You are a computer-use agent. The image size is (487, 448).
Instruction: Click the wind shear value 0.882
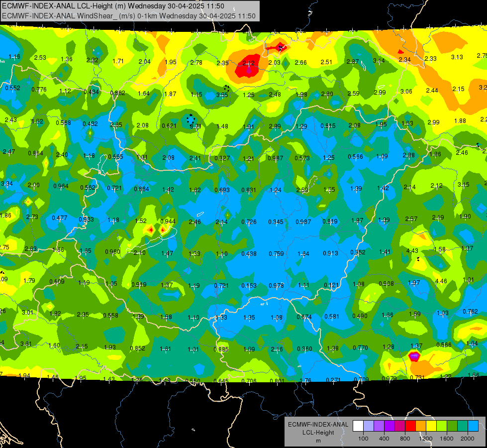(x=118, y=93)
